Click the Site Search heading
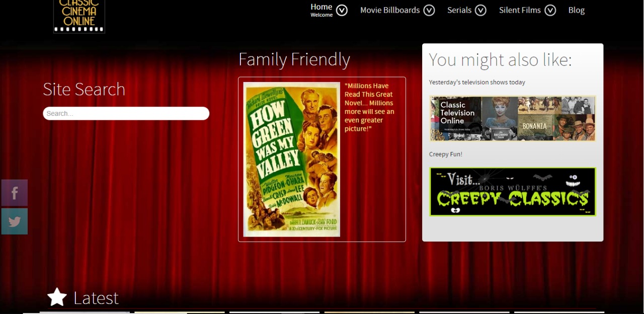This screenshot has width=644, height=314. (84, 89)
